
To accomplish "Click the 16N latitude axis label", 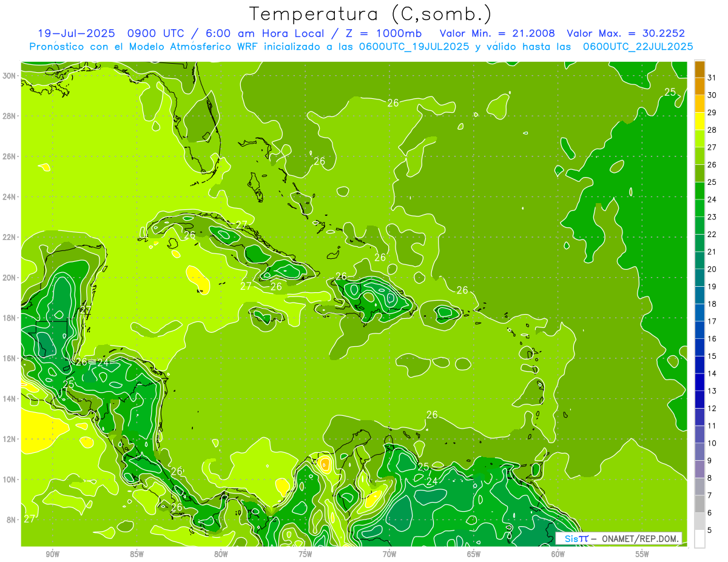I will tap(10, 358).
